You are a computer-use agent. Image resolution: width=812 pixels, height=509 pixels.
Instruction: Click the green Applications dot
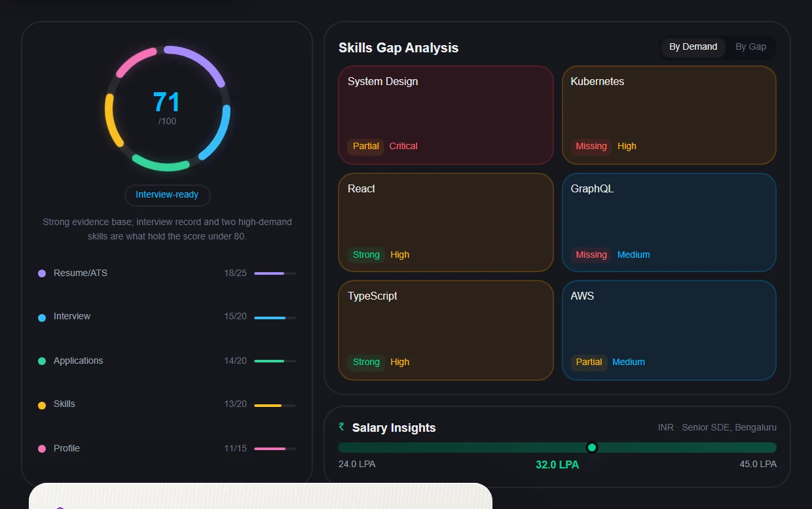pyautogui.click(x=42, y=361)
